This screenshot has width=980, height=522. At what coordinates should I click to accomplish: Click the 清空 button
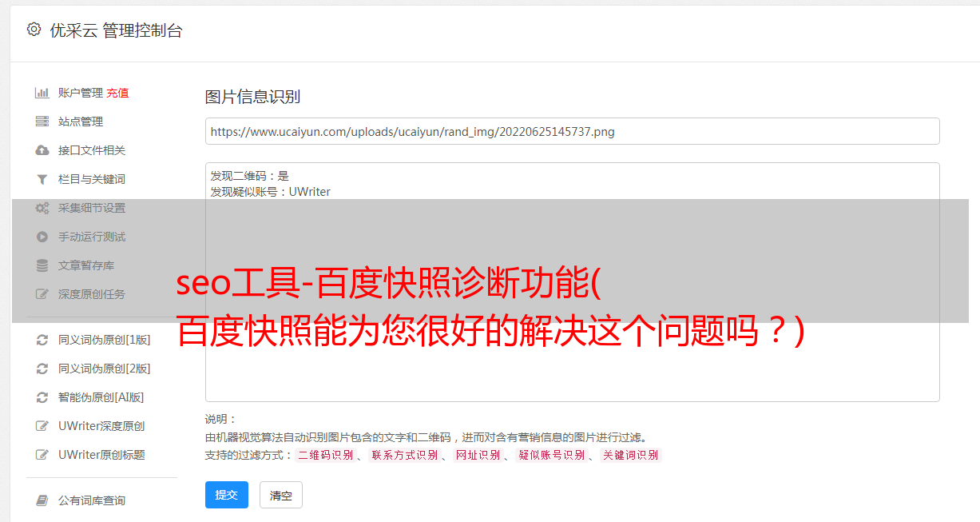click(x=281, y=496)
